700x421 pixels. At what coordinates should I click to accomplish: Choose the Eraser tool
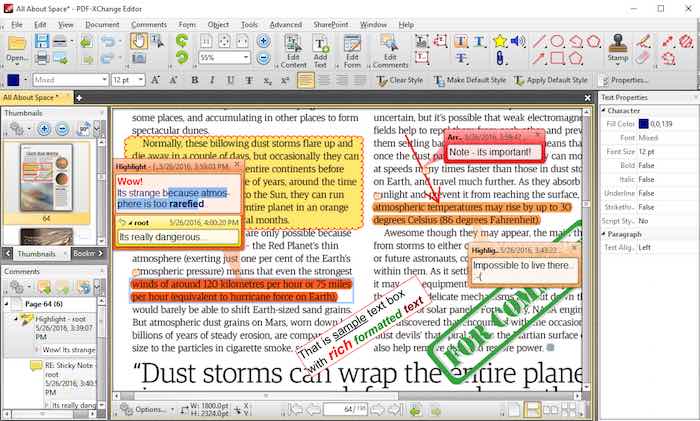(x=642, y=58)
